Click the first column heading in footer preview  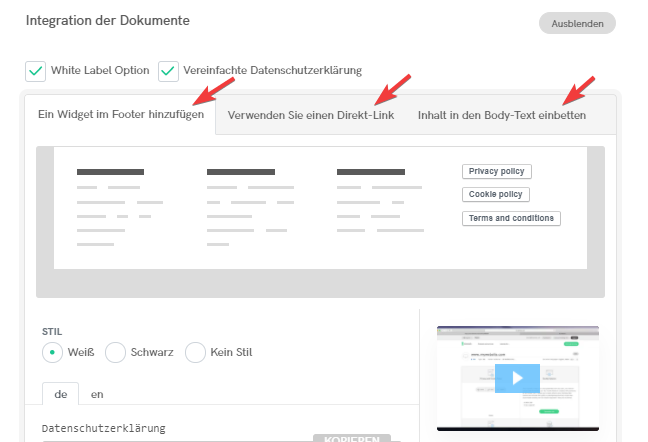tap(110, 172)
